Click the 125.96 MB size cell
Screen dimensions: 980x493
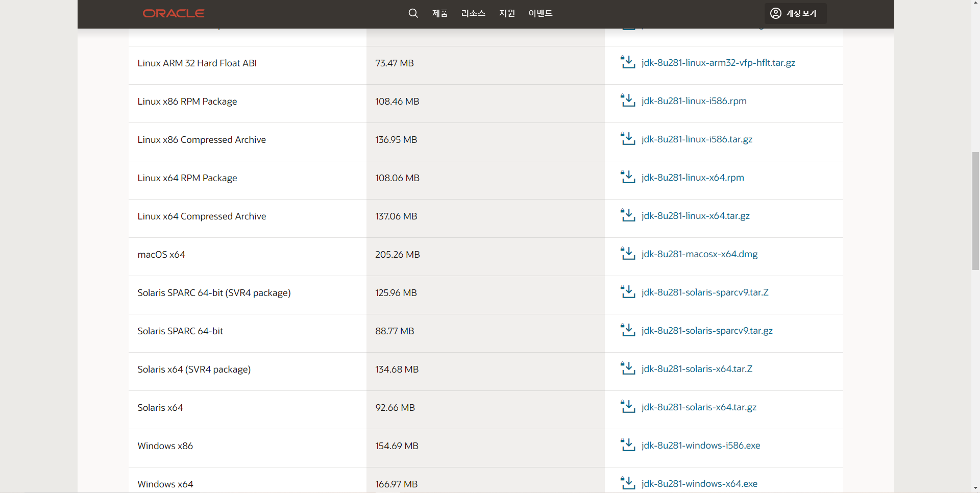[x=485, y=295]
